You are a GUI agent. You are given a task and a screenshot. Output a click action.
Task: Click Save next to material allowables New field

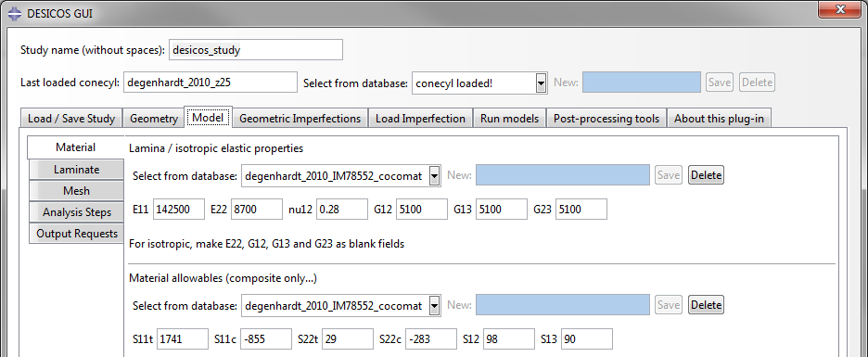(669, 305)
